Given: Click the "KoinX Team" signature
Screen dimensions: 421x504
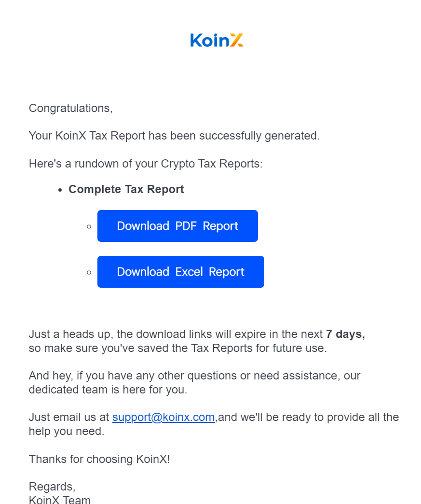Looking at the screenshot, I should point(60,500).
